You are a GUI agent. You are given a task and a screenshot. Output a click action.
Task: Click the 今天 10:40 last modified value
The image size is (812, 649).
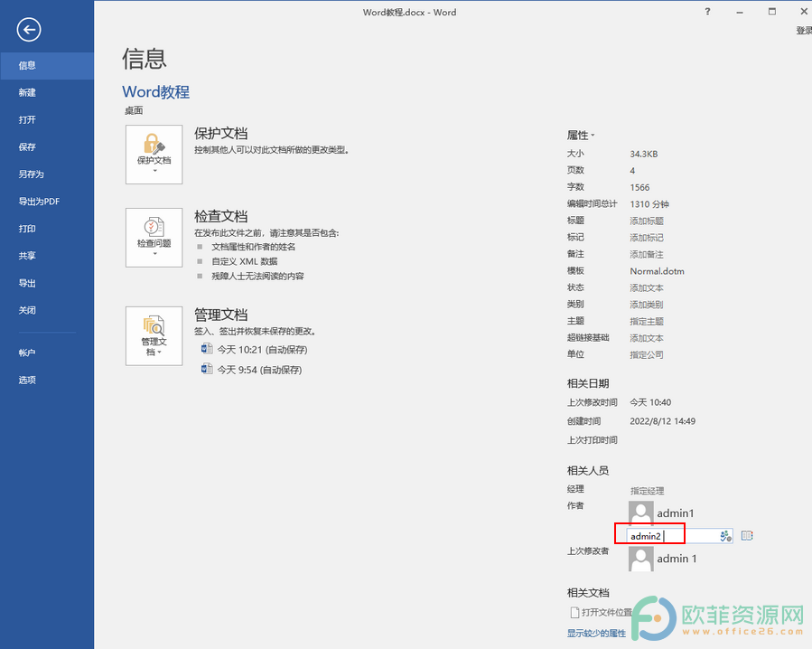pyautogui.click(x=650, y=402)
